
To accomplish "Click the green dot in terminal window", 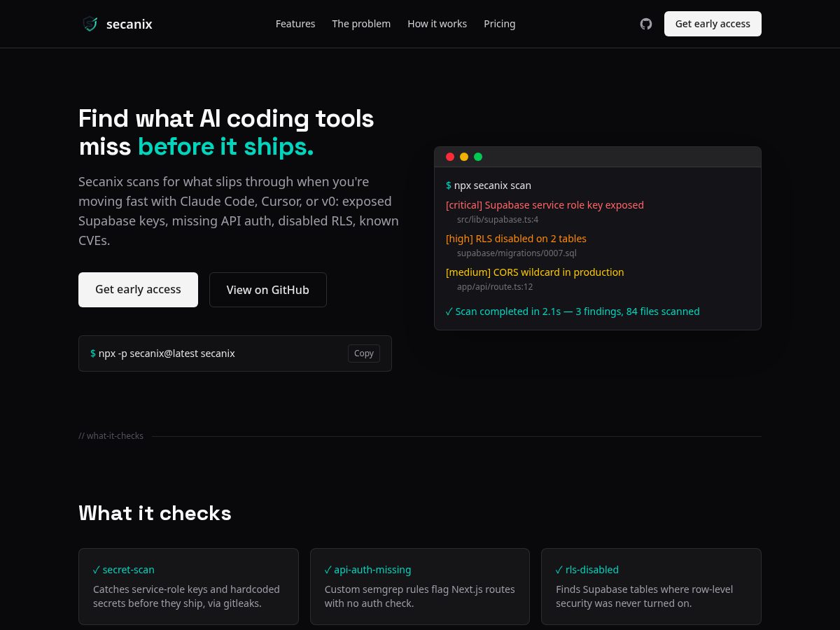I will coord(478,157).
